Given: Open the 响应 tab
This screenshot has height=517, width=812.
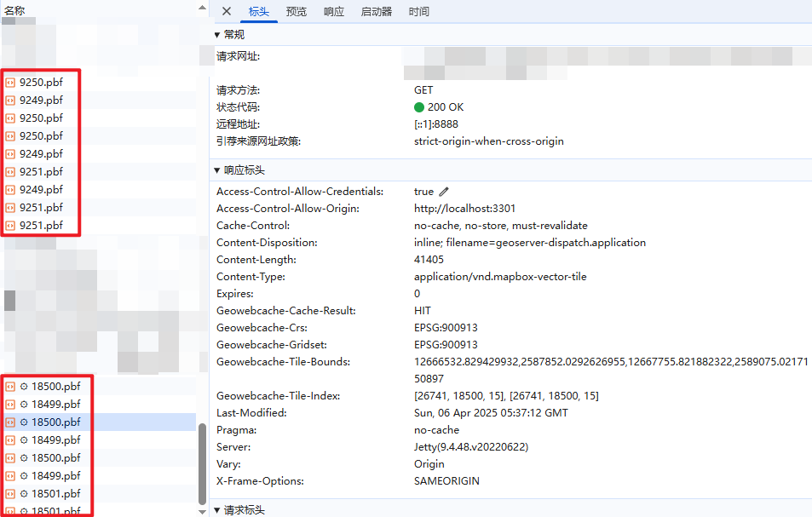Looking at the screenshot, I should point(334,12).
